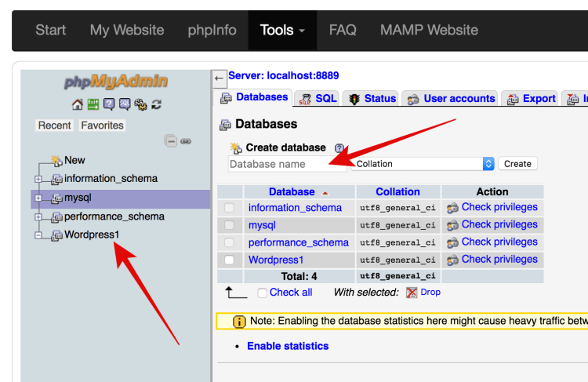This screenshot has width=588, height=382.
Task: Click privileges icon for information_schema row
Action: point(452,208)
